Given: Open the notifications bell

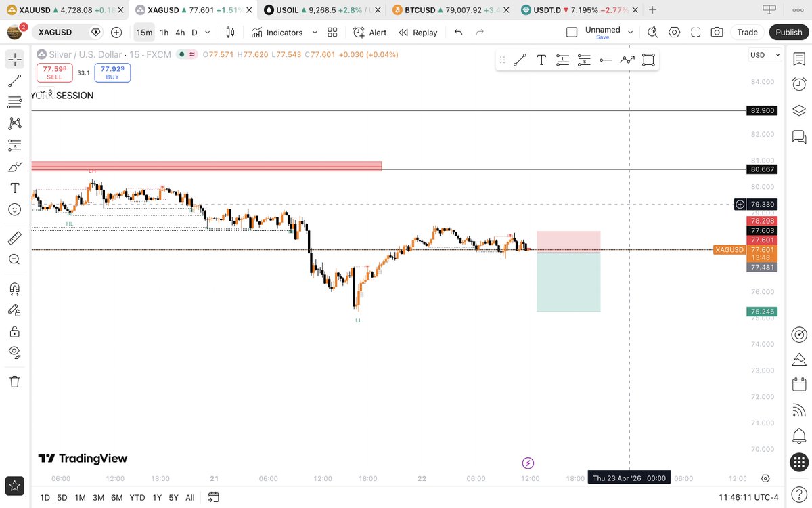Looking at the screenshot, I should coord(799,436).
